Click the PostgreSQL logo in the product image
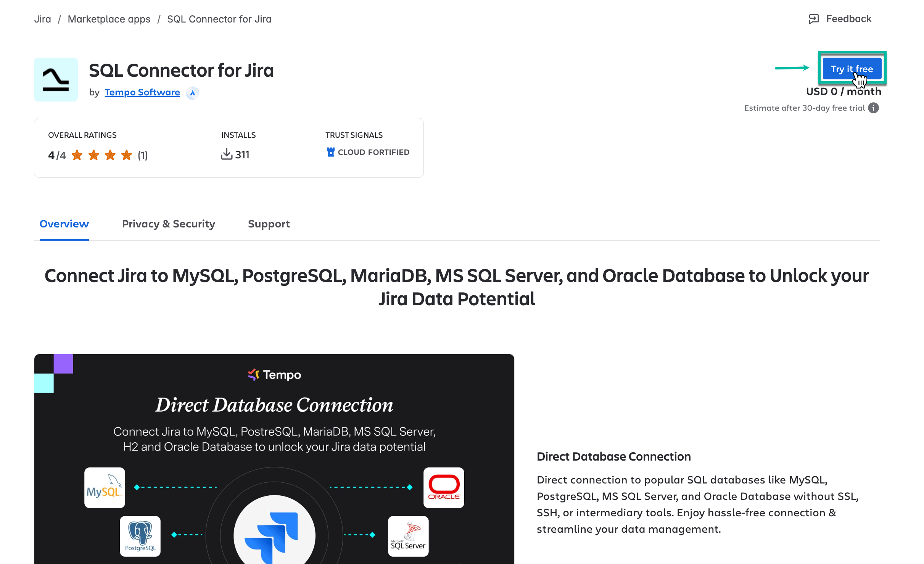 (140, 536)
